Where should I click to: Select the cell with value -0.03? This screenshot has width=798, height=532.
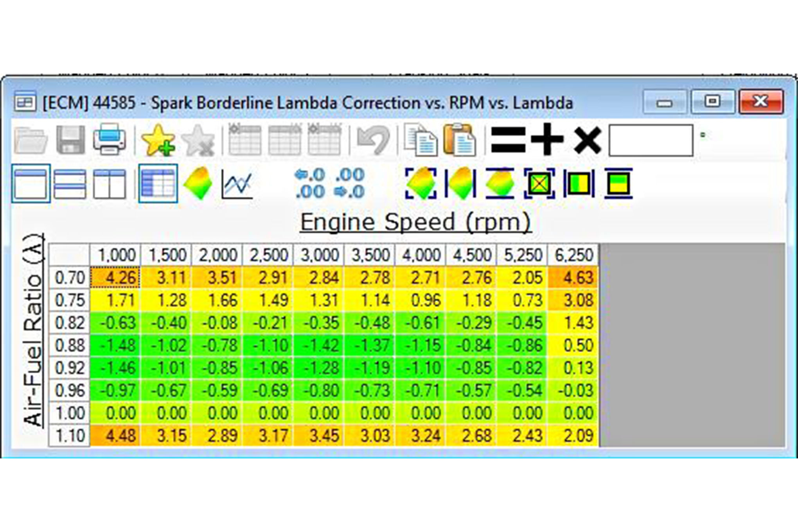click(573, 390)
